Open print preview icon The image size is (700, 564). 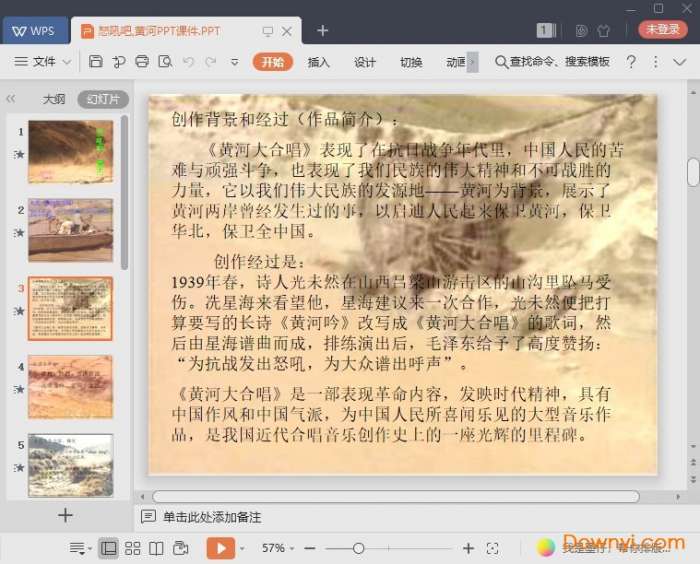click(165, 61)
